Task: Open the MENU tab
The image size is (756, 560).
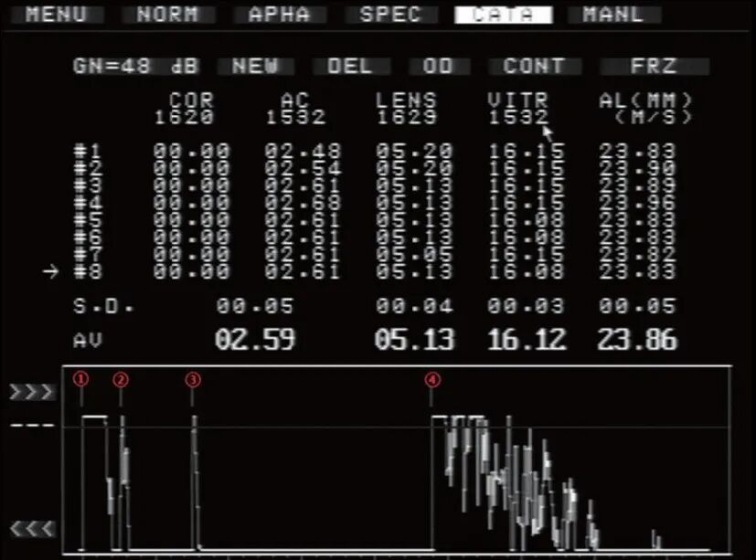Action: (57, 15)
